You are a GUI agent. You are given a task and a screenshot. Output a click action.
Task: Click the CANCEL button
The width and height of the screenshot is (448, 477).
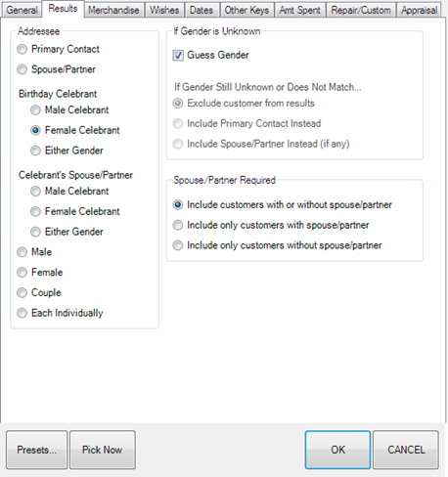[x=406, y=450]
